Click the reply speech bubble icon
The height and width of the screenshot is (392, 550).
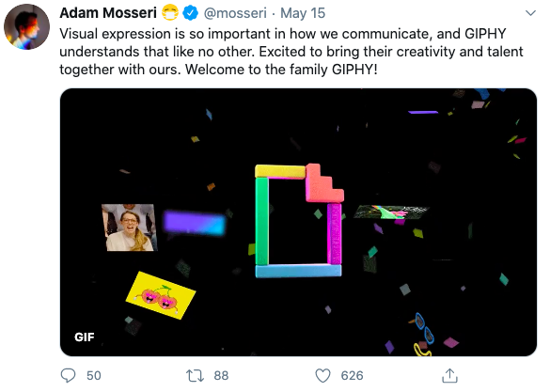[68, 375]
